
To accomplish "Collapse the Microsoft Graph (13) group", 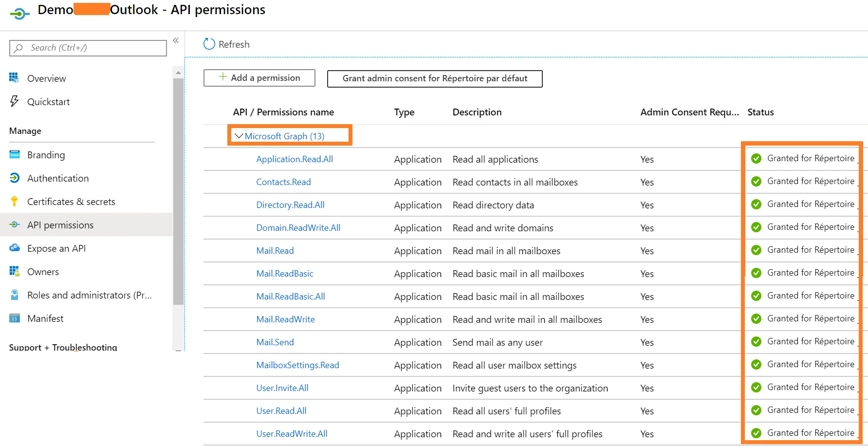I will (x=239, y=136).
